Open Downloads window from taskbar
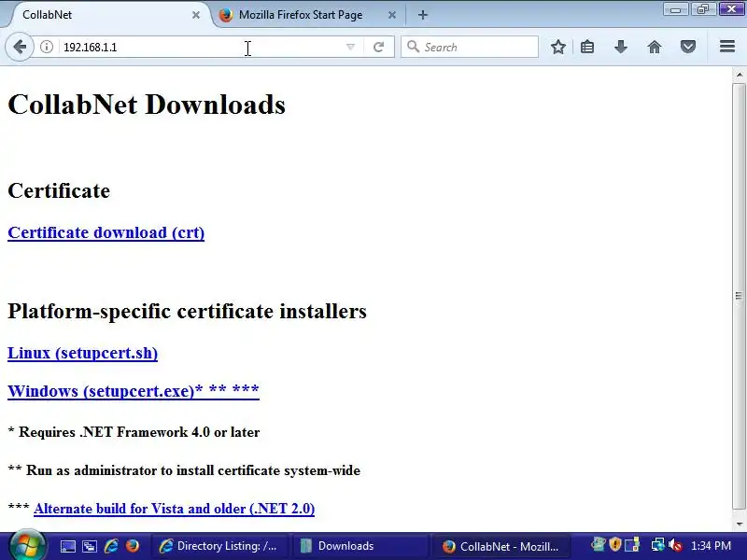Image resolution: width=747 pixels, height=560 pixels. point(360,546)
